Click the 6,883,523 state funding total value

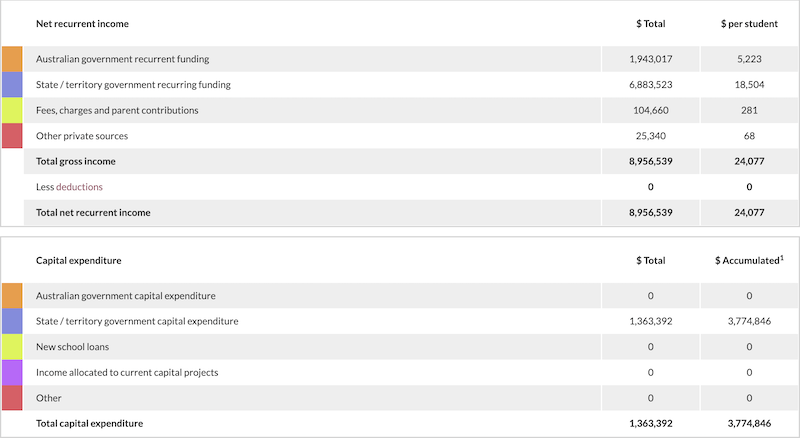tap(650, 85)
